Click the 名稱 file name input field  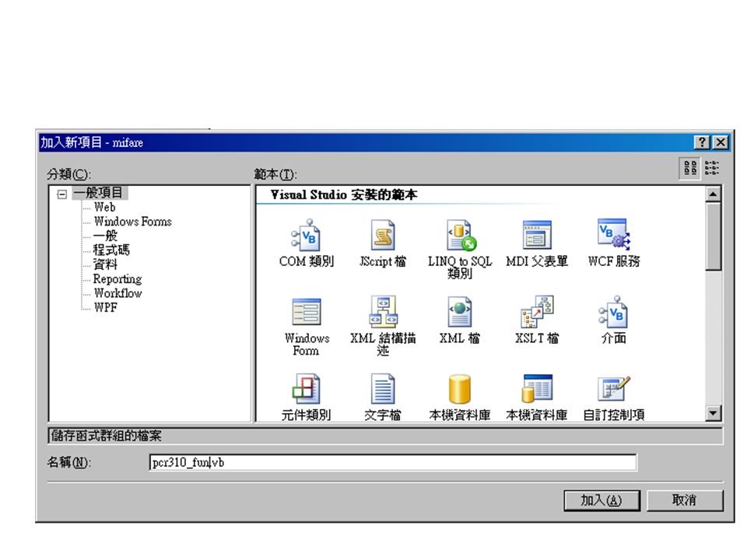(x=393, y=462)
